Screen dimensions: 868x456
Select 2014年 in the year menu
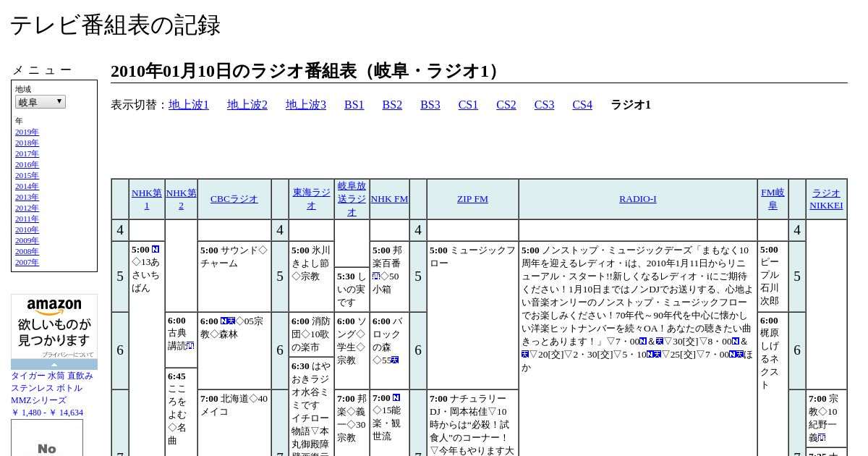27,186
